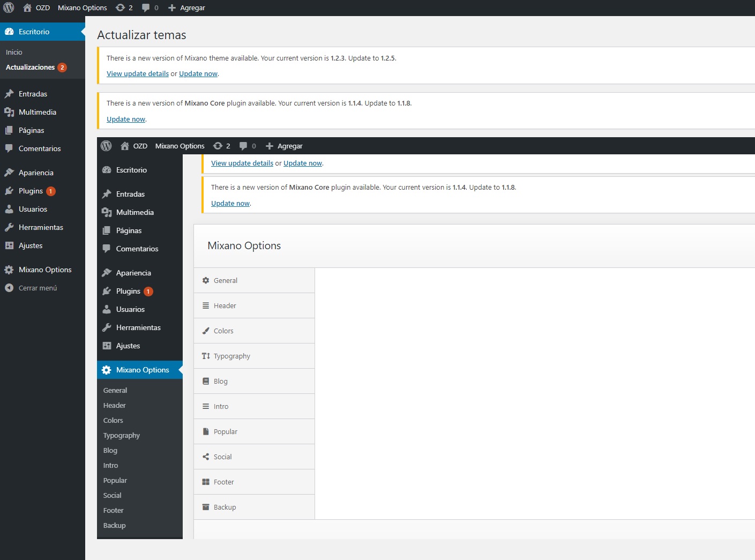Click the Entradas pin icon in outer sidebar
Screen dimensions: 755x560
pos(9,94)
